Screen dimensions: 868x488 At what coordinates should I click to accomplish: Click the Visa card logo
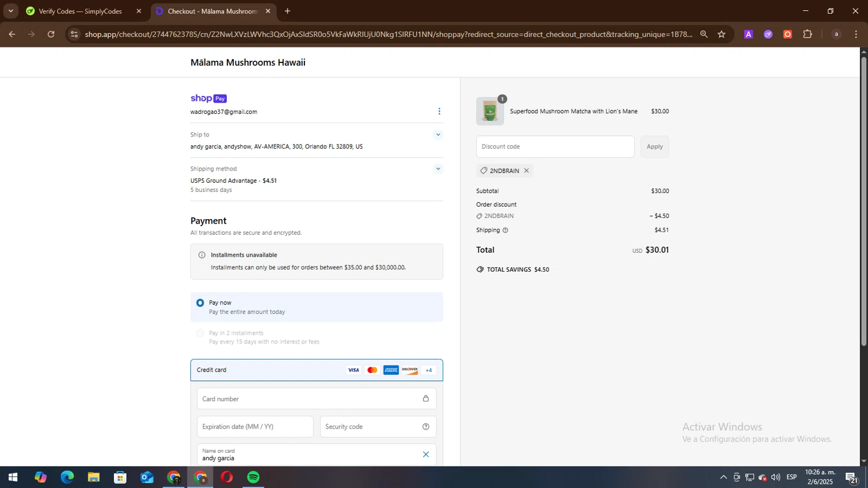pyautogui.click(x=354, y=370)
